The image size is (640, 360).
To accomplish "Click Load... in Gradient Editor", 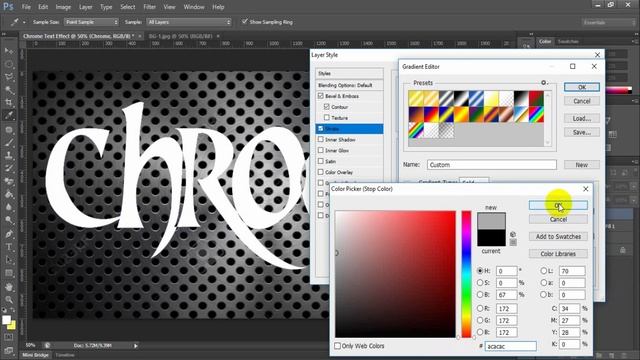I will click(582, 118).
